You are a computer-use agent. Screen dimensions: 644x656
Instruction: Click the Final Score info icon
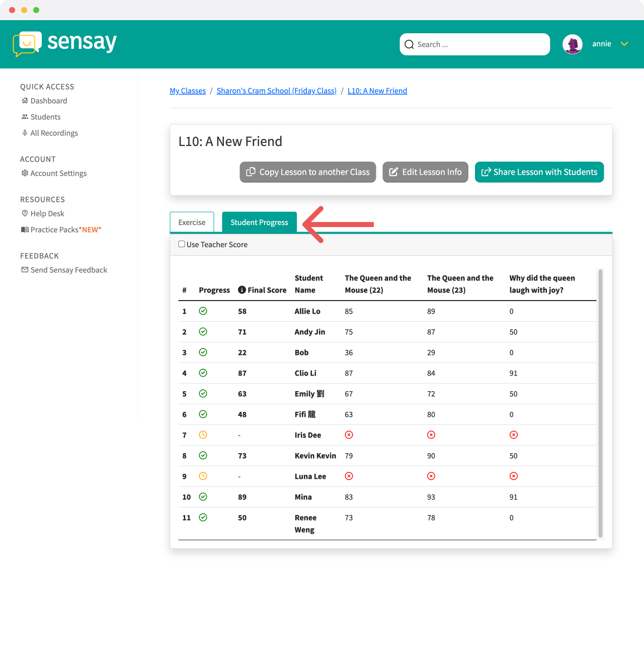click(242, 290)
